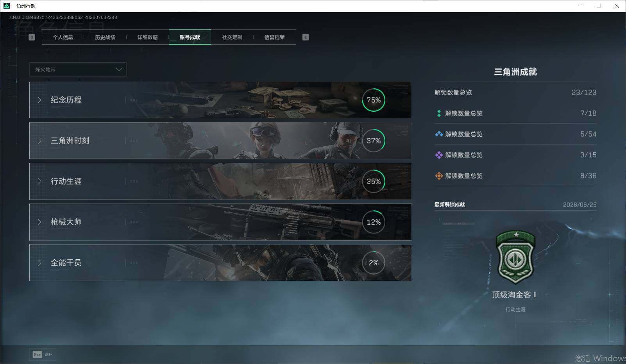Viewport: 626px width, 364px height.
Task: Click the 顶级淘金客 II achievement title
Action: click(514, 295)
